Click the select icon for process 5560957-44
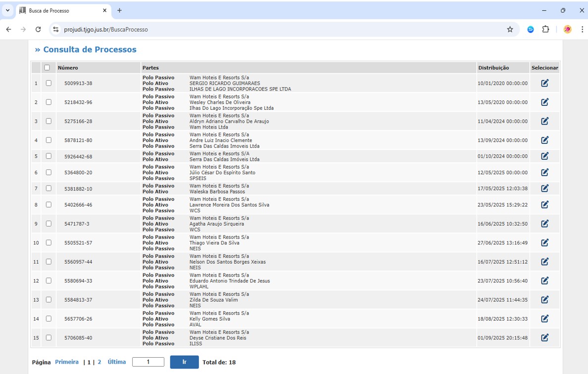The image size is (588, 374). click(x=544, y=262)
